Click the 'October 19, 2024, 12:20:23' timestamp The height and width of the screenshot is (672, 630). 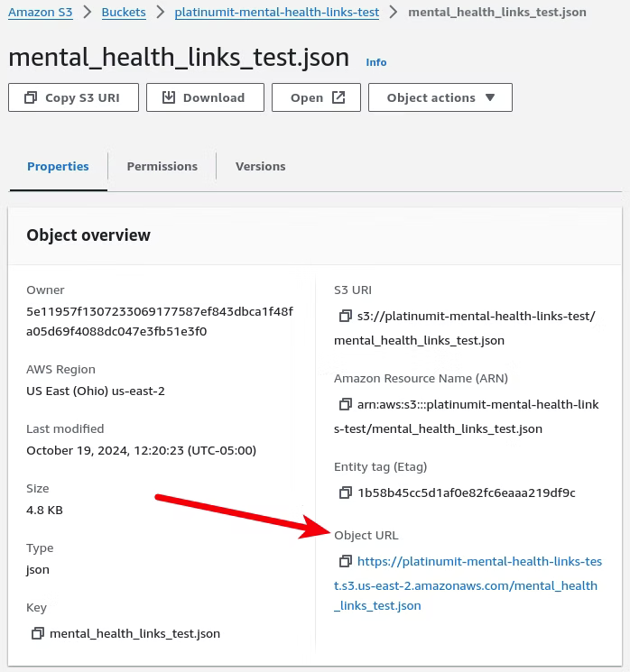[x=141, y=450]
